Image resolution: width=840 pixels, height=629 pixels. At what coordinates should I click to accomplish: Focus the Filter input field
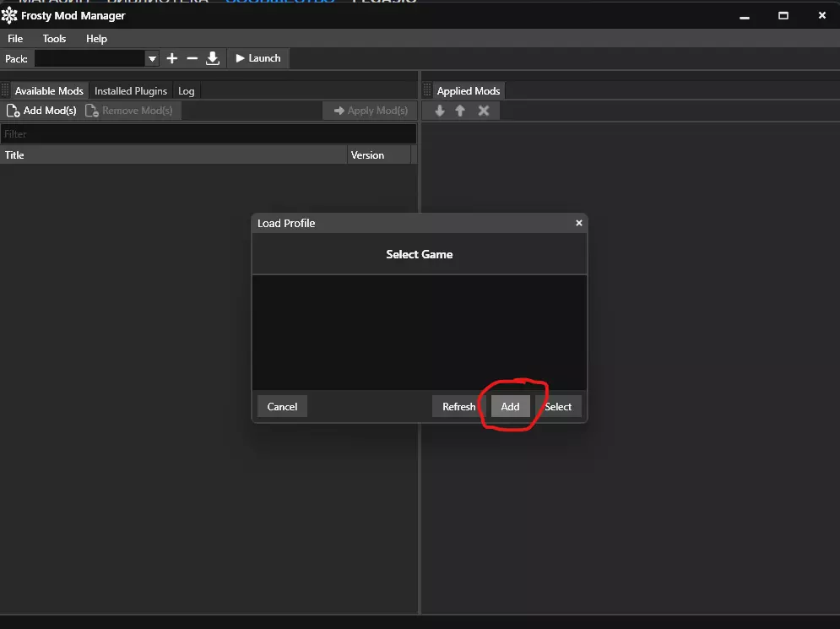tap(209, 134)
